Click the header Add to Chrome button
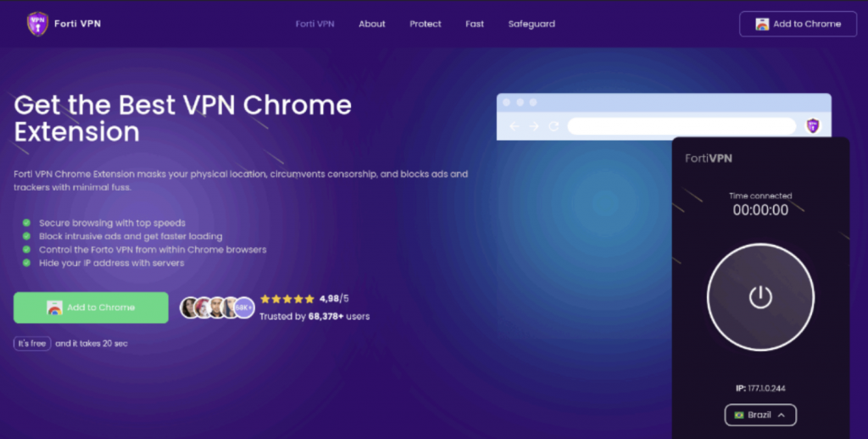This screenshot has height=439, width=868. click(798, 24)
